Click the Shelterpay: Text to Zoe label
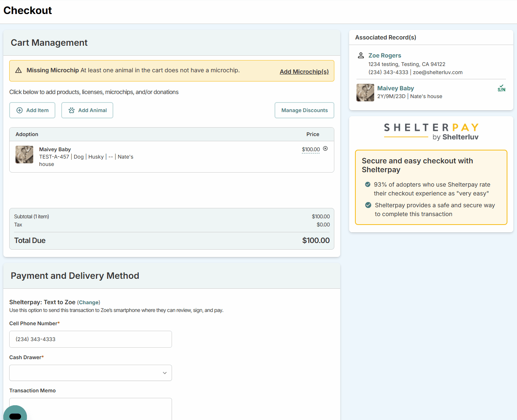The width and height of the screenshot is (517, 420). tap(42, 302)
